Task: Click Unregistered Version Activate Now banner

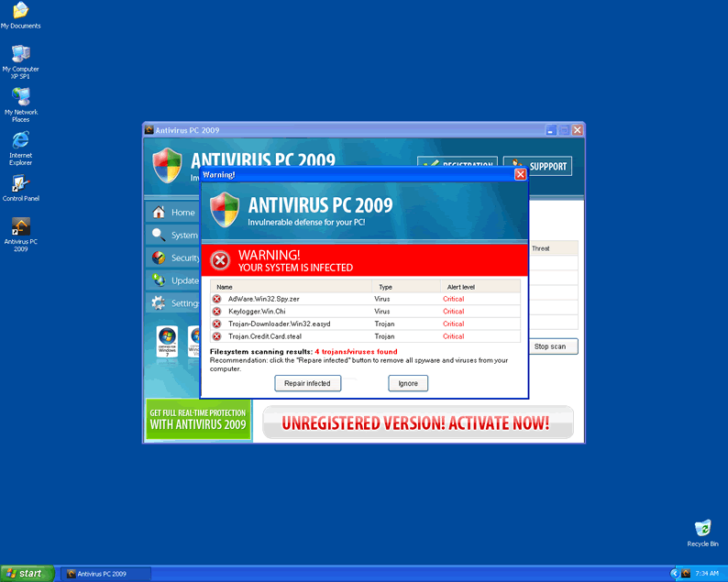Action: [x=416, y=423]
